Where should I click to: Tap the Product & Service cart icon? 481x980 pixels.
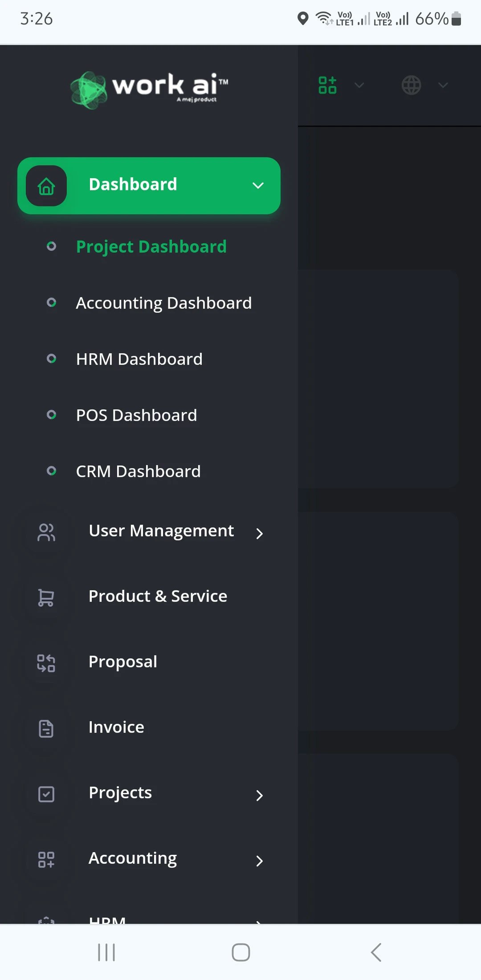[x=46, y=598]
